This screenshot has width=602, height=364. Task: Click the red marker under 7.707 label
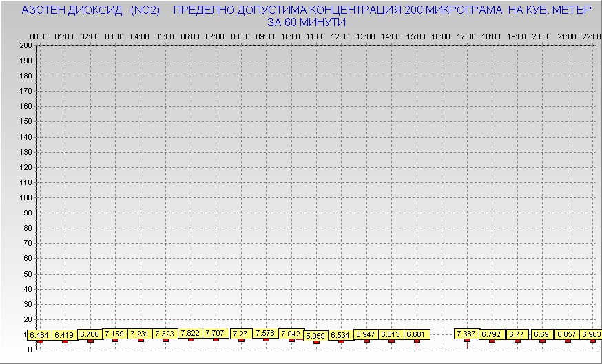[x=216, y=339]
